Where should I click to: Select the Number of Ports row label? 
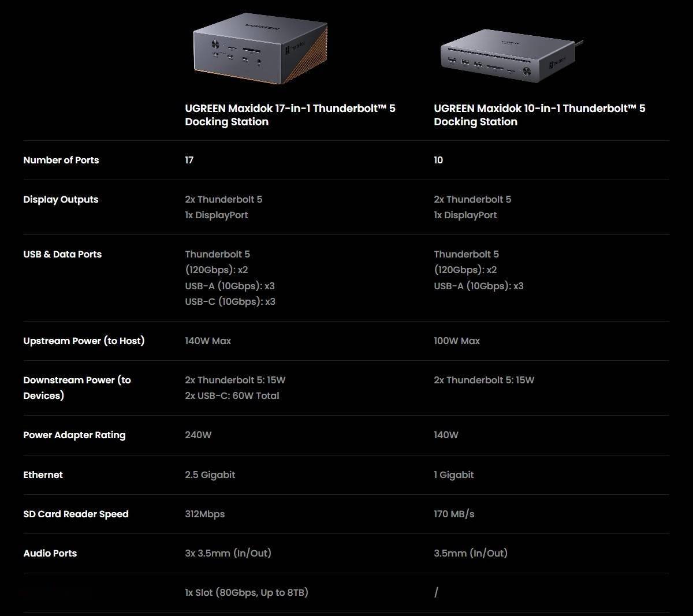pyautogui.click(x=61, y=160)
